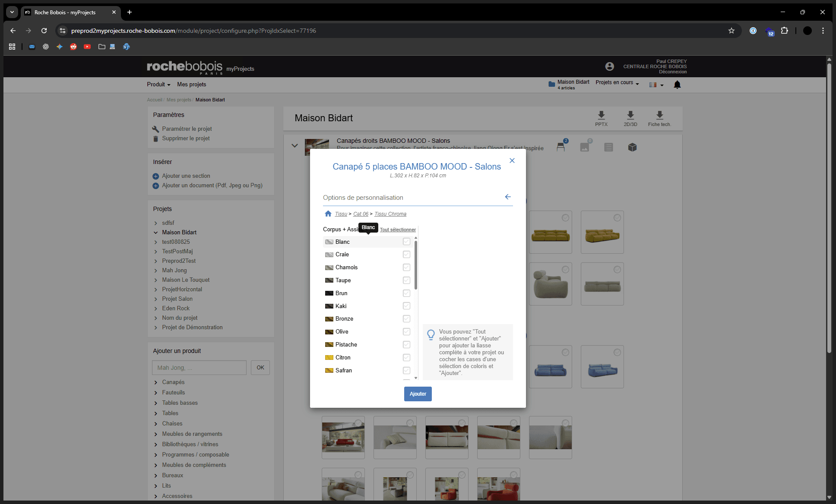The image size is (836, 504).
Task: Download the 2D/3D files icon
Action: tap(630, 115)
